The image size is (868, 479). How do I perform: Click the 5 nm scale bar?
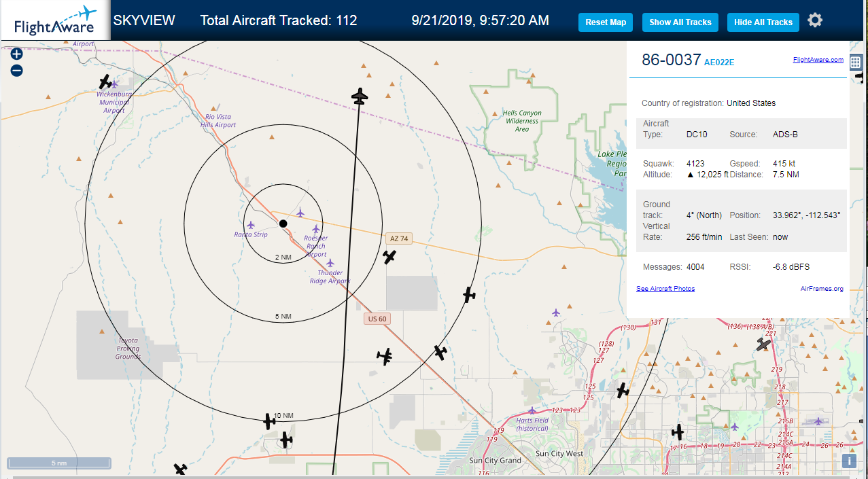coord(59,463)
